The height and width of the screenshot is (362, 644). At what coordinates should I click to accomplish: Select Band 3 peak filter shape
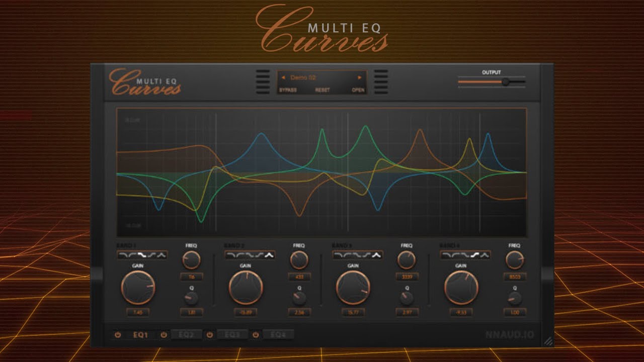(377, 255)
